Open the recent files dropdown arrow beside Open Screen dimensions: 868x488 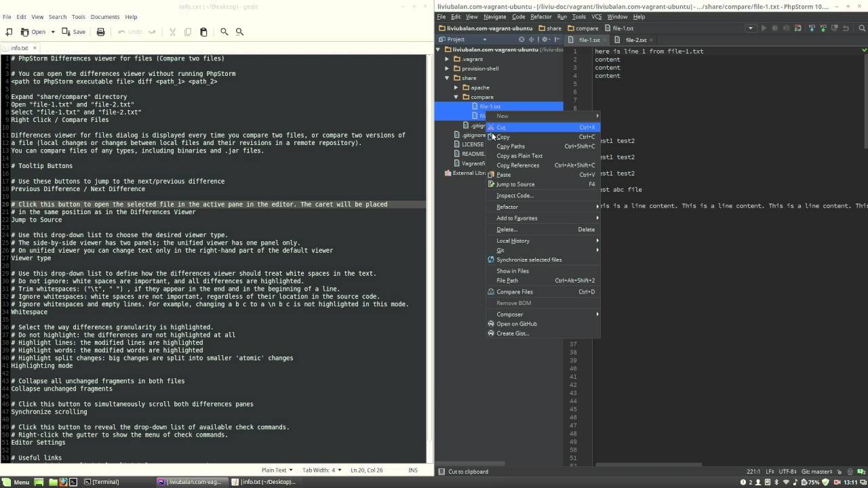pos(53,32)
